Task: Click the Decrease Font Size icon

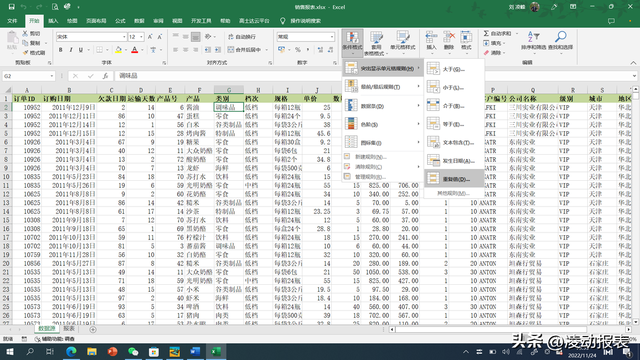Action: tap(160, 37)
